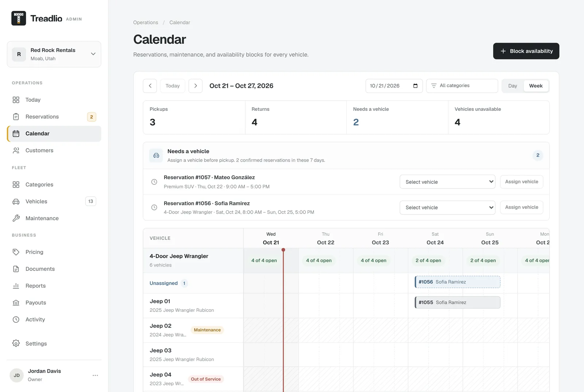Switch to Day view
This screenshot has width=584, height=392.
point(513,86)
